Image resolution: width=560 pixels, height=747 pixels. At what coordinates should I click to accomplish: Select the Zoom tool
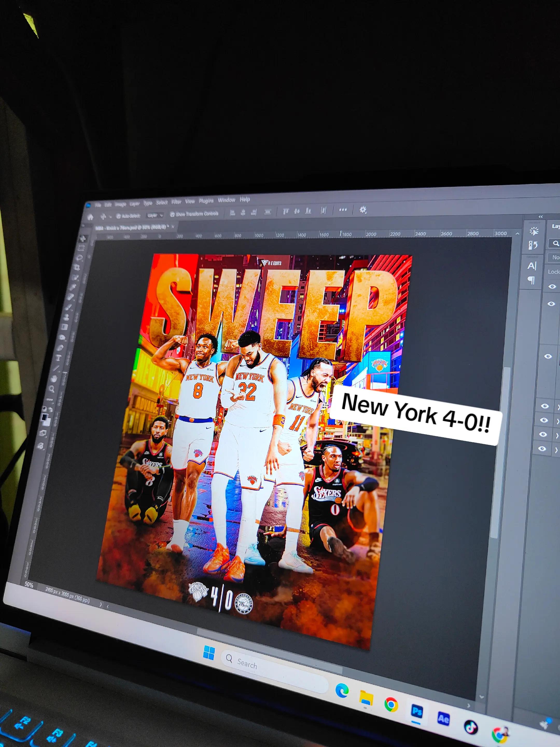tap(51, 389)
